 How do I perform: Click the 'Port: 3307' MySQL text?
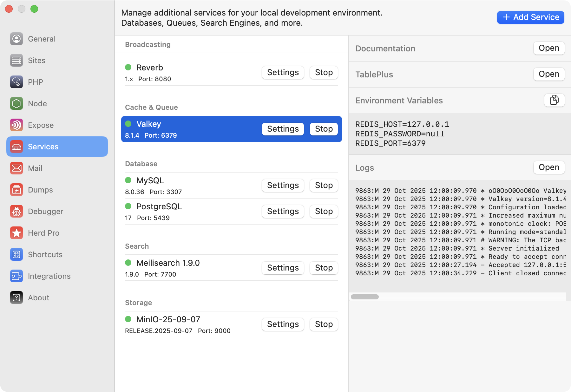click(166, 192)
